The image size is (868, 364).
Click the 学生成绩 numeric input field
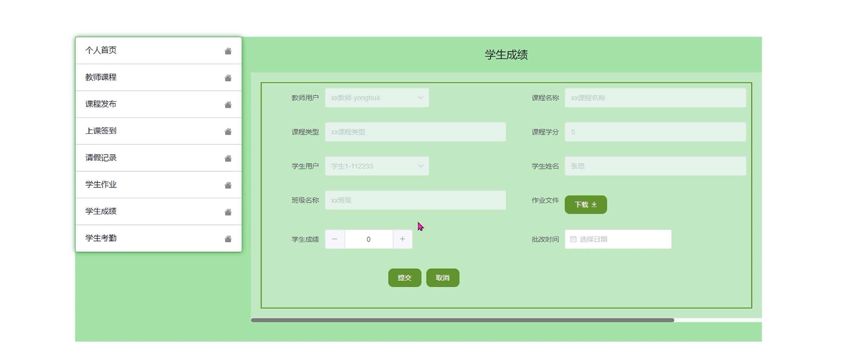coord(368,239)
